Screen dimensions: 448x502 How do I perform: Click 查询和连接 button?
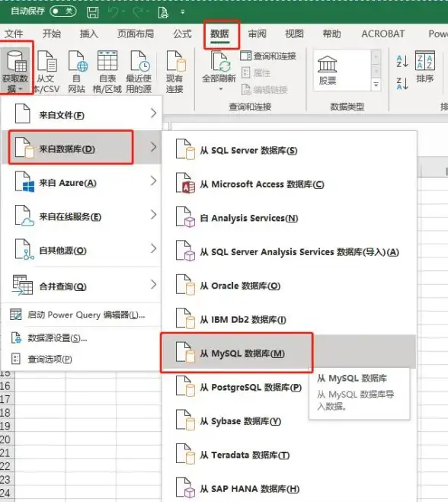[x=268, y=56]
